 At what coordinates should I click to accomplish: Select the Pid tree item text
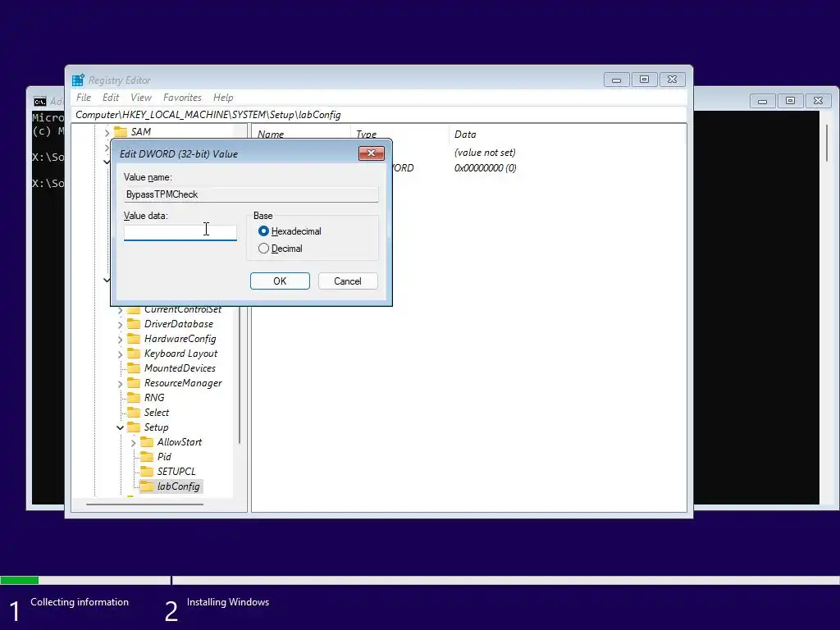point(164,456)
